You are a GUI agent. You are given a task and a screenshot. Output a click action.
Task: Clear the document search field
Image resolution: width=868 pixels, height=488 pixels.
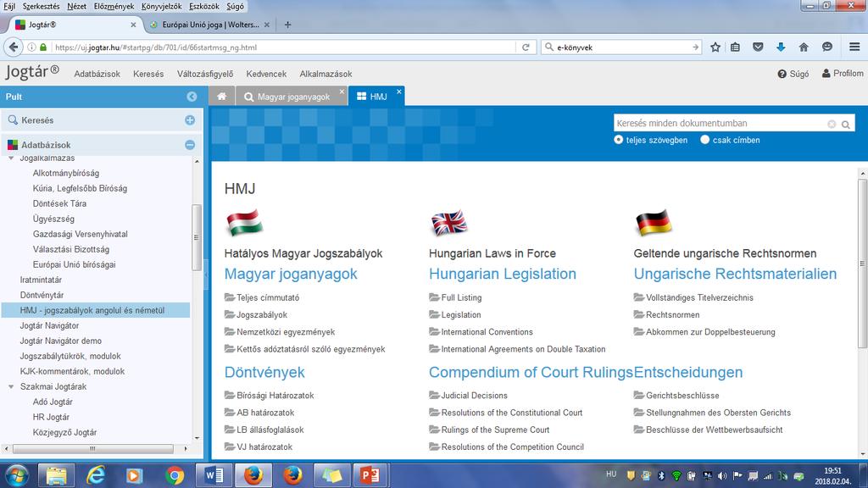(x=832, y=125)
